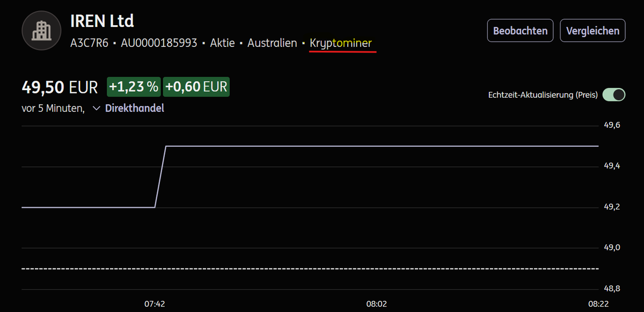Click the Vergleichen button

click(593, 31)
